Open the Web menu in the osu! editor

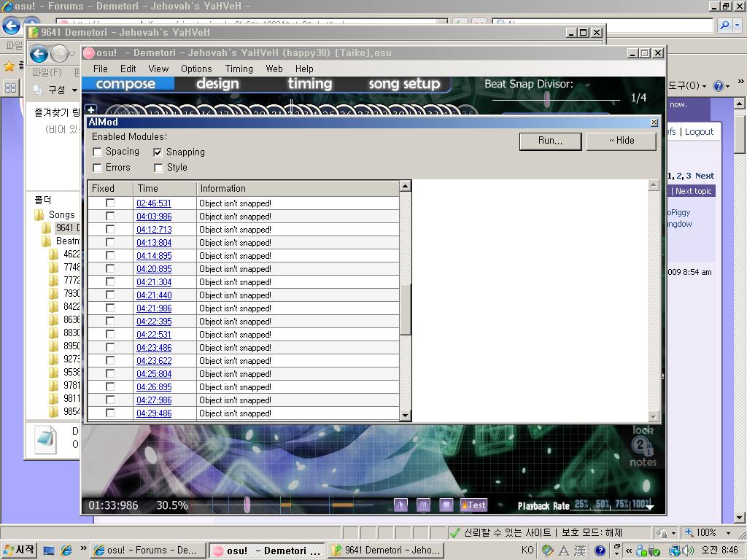pyautogui.click(x=274, y=69)
